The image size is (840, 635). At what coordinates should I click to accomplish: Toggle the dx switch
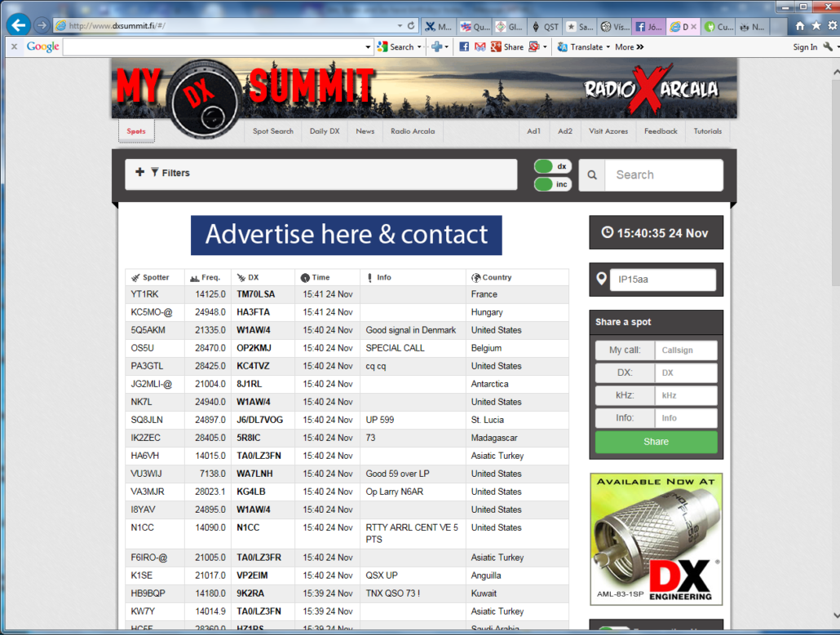552,166
